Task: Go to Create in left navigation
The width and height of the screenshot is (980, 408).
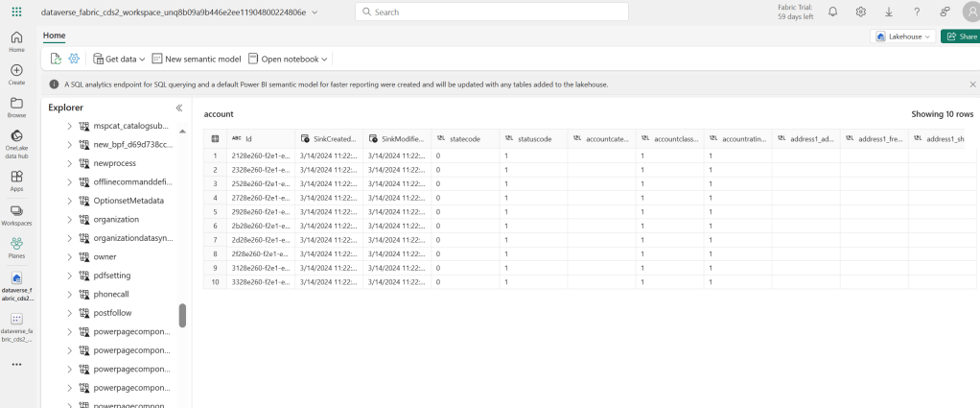Action: pos(16,75)
